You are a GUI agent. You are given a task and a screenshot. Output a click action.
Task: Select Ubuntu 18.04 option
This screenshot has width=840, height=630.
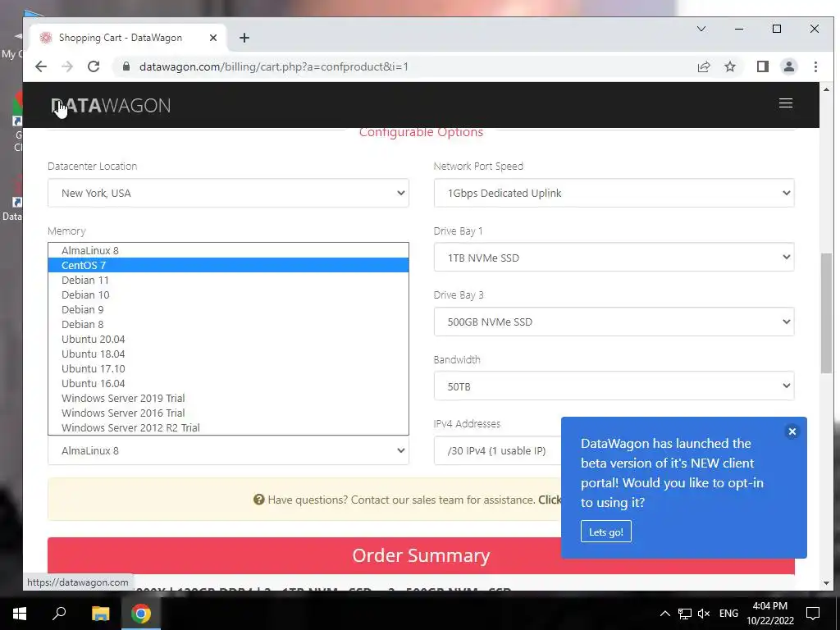point(228,354)
